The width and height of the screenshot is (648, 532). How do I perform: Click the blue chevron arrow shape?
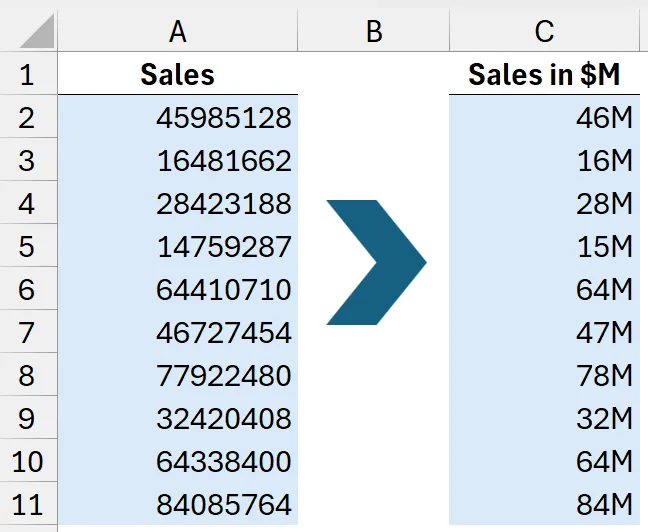tap(376, 262)
